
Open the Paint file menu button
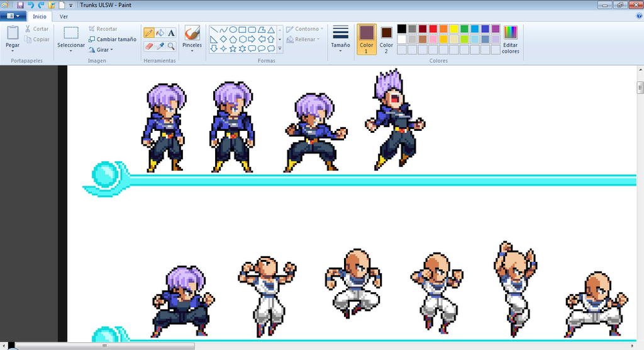point(13,16)
